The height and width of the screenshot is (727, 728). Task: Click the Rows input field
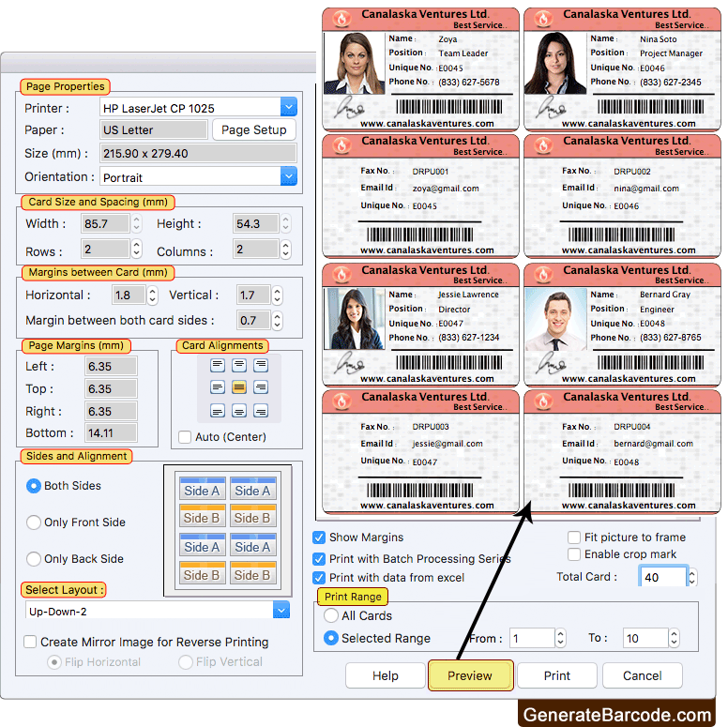[x=105, y=250]
